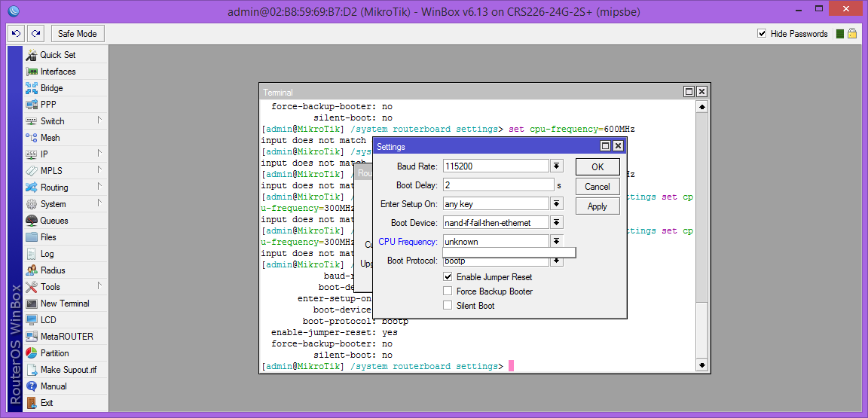
Task: Enable Force Backup Booter checkbox
Action: 448,291
